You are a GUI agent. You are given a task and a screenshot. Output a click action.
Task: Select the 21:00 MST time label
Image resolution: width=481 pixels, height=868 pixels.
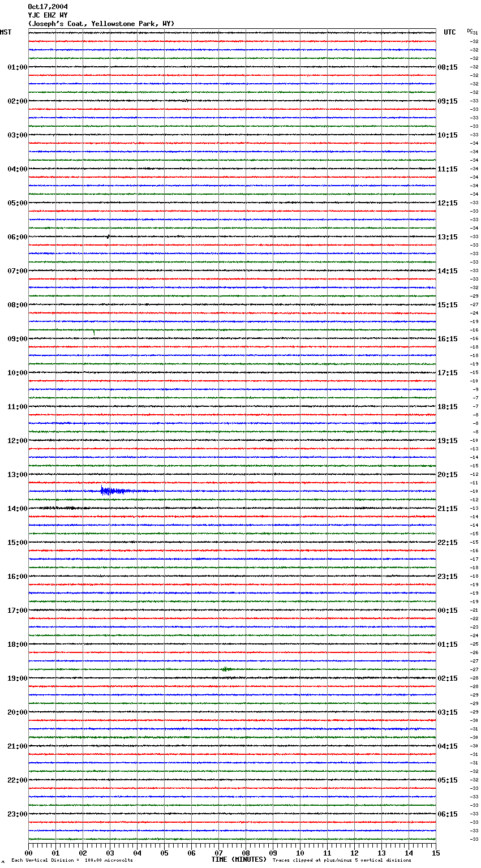pyautogui.click(x=17, y=746)
